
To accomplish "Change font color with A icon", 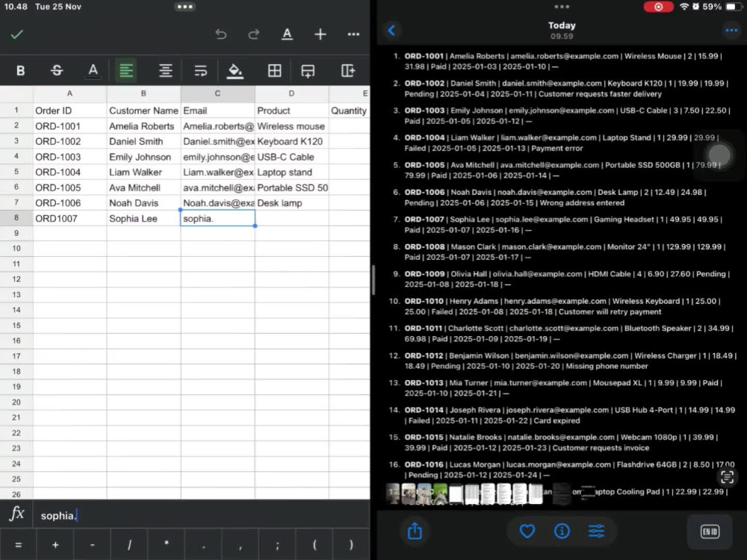I will pyautogui.click(x=93, y=71).
